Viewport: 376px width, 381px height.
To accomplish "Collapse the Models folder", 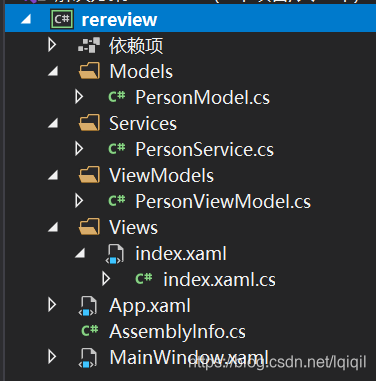I will coord(53,71).
